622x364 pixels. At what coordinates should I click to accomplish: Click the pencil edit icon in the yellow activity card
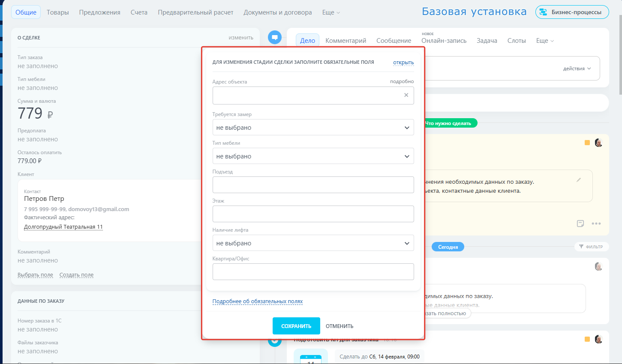coord(579,180)
